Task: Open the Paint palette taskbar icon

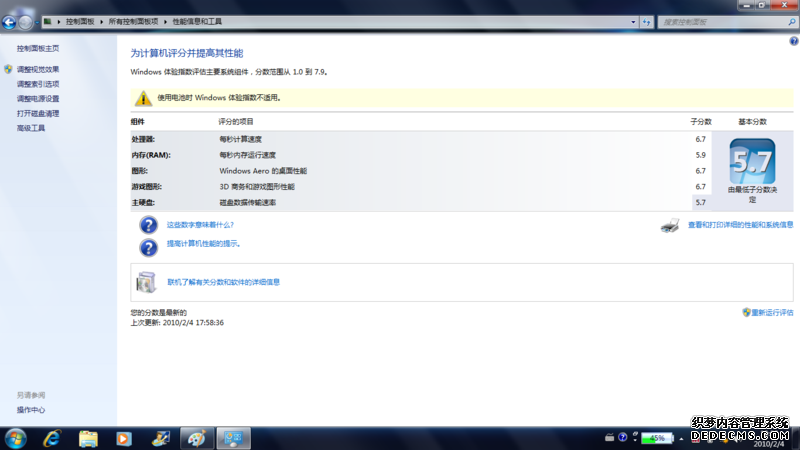Action: coord(197,438)
